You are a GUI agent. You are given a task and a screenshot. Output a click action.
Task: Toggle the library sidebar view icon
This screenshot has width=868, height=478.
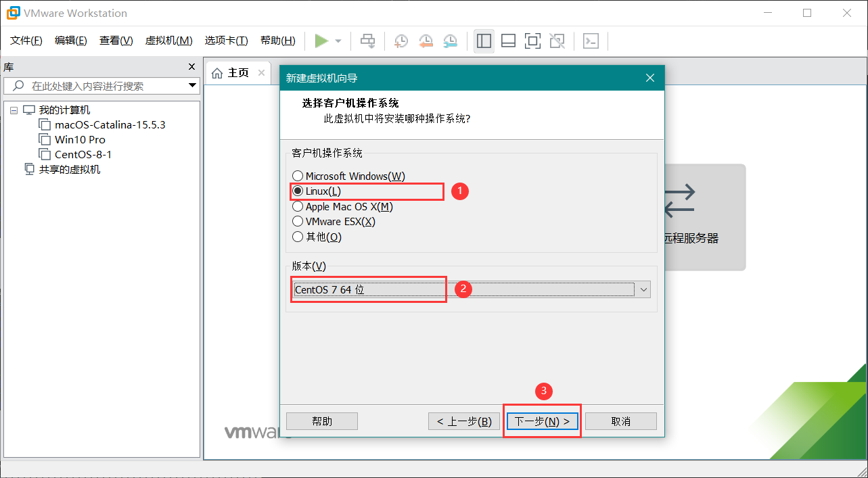click(x=484, y=41)
